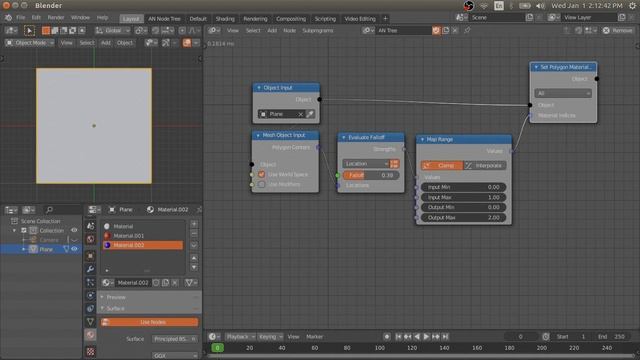This screenshot has width=640, height=360.
Task: Switch to Shading workspace tab
Action: (x=225, y=19)
